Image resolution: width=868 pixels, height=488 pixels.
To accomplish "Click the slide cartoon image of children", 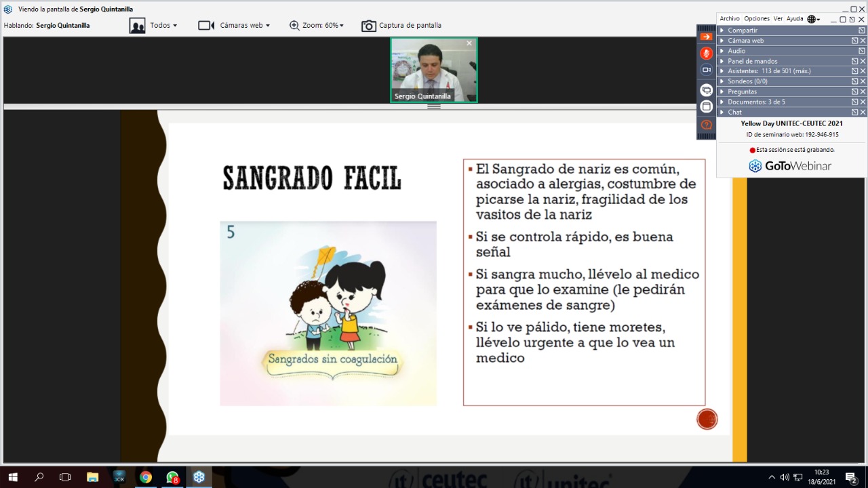I will (328, 313).
